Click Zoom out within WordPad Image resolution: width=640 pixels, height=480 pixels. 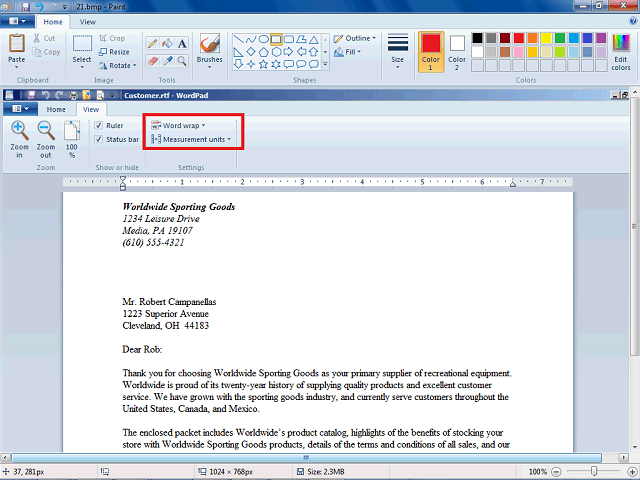point(46,139)
